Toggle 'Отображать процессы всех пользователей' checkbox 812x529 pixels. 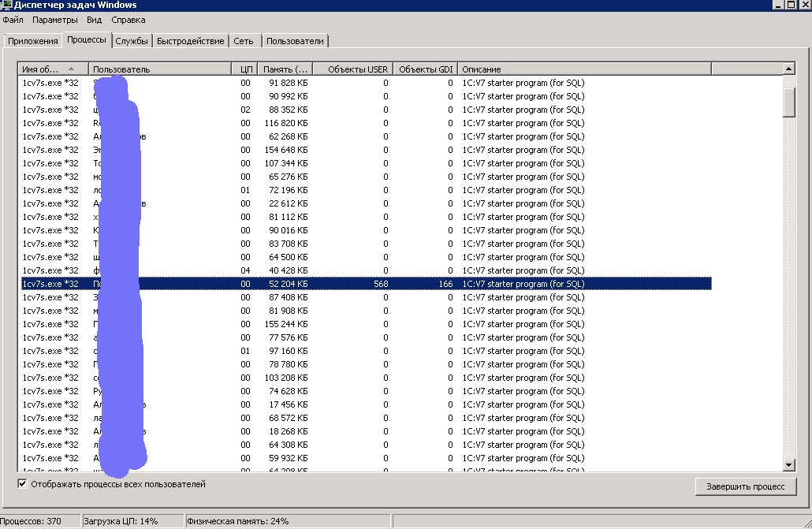click(22, 484)
